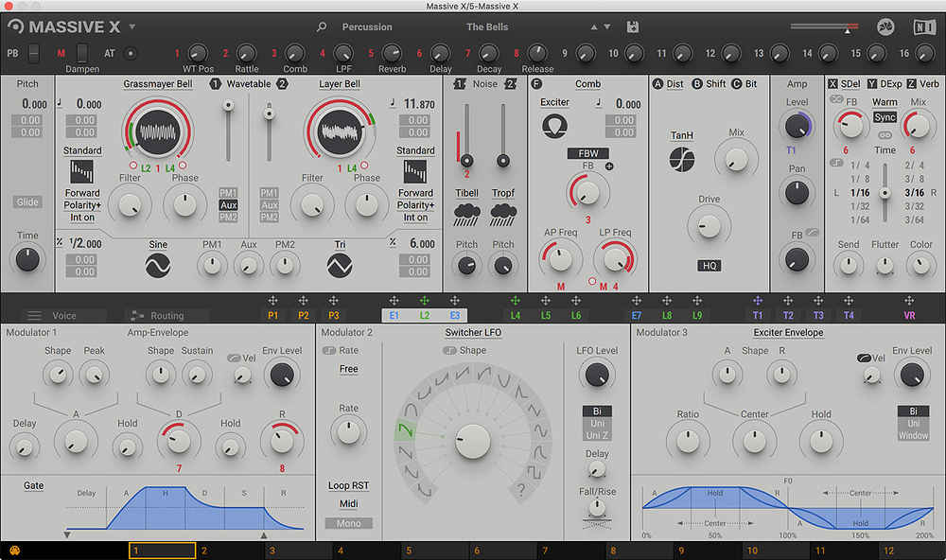The height and width of the screenshot is (560, 946).
Task: Enable the Glide toggle in Pitch section
Action: coord(27,201)
